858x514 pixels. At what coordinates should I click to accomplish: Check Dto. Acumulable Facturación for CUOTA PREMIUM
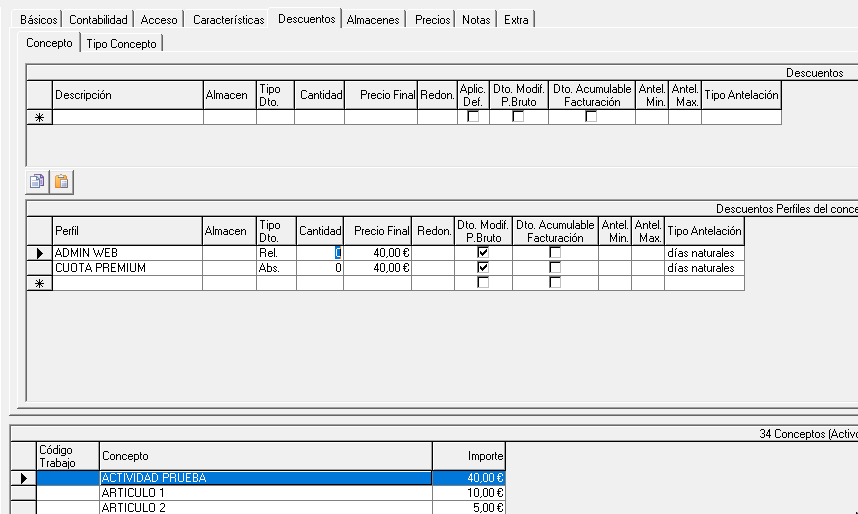[x=555, y=268]
